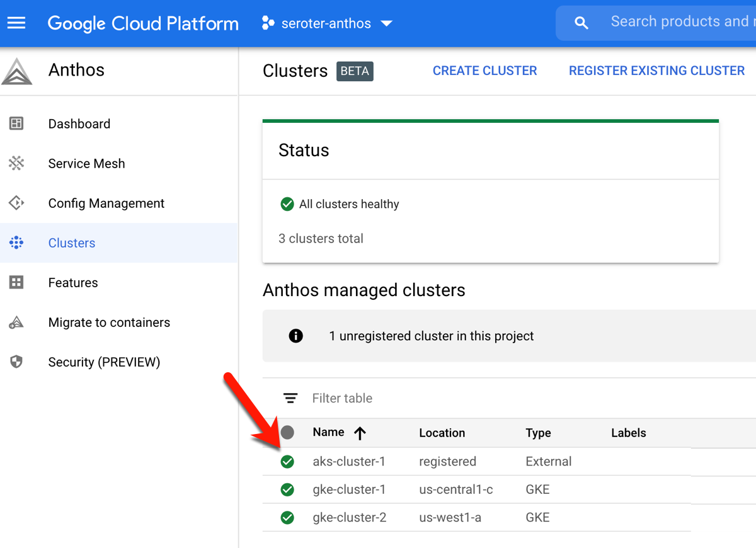This screenshot has height=548, width=756.
Task: Sort table by Name column arrow
Action: click(x=360, y=433)
